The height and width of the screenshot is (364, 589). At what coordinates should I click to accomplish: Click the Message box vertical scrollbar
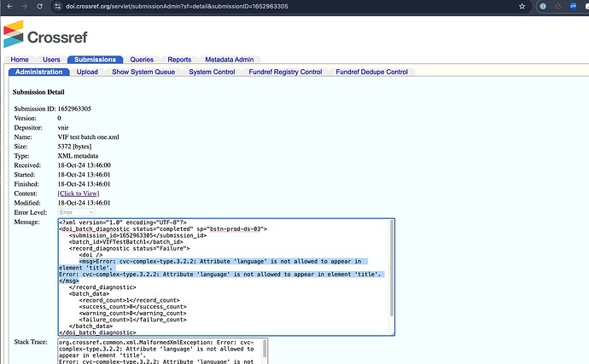[x=392, y=269]
